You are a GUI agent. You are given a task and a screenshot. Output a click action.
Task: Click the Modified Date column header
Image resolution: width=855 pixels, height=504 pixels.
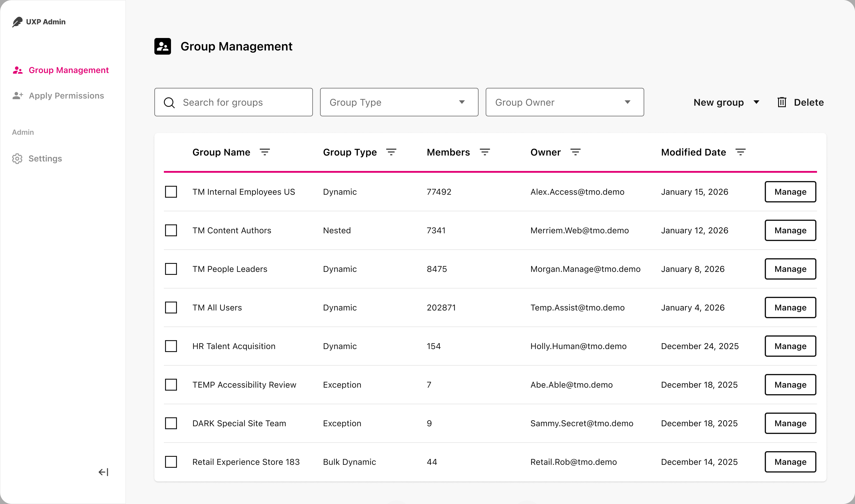(693, 152)
